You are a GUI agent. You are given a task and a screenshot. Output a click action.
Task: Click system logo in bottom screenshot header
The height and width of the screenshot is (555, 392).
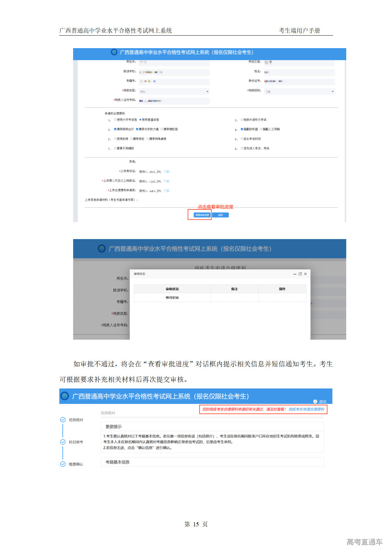pyautogui.click(x=65, y=396)
